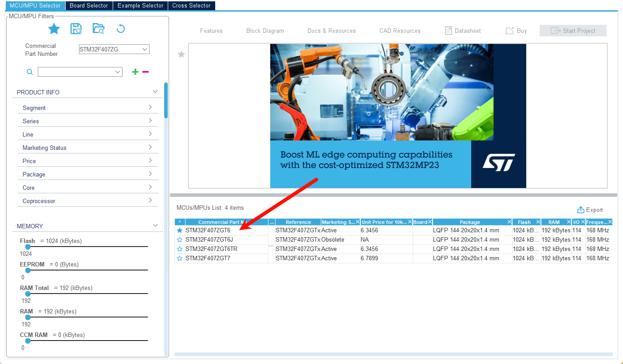
Task: Click the grey star beside the banner
Action: pyautogui.click(x=181, y=54)
